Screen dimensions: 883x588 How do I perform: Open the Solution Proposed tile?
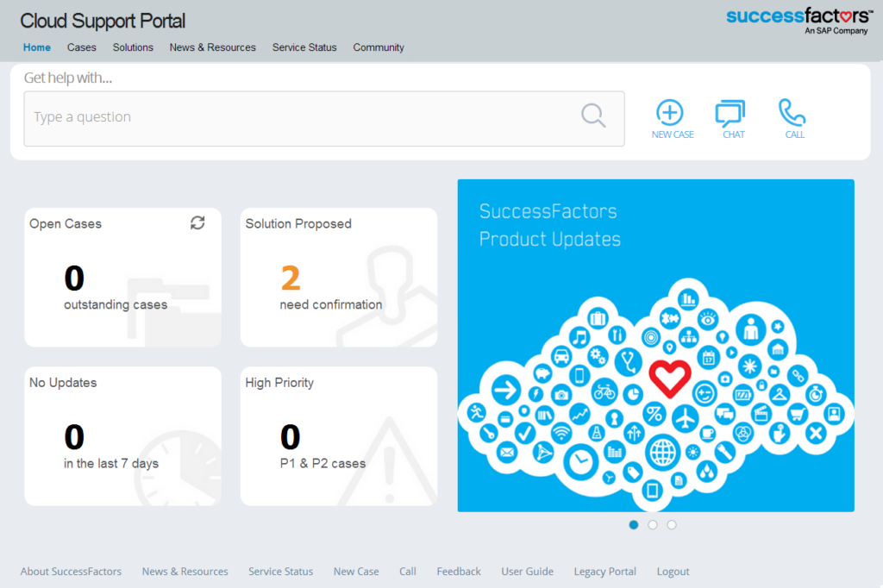(338, 277)
